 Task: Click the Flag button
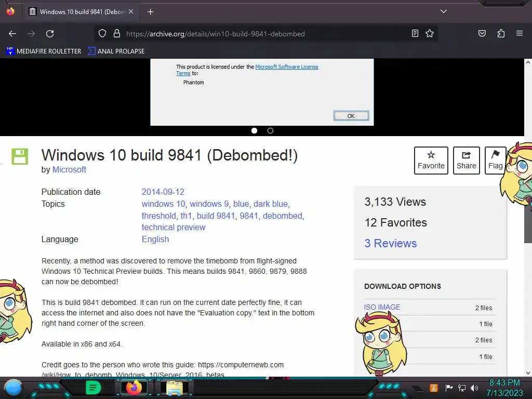(x=495, y=161)
